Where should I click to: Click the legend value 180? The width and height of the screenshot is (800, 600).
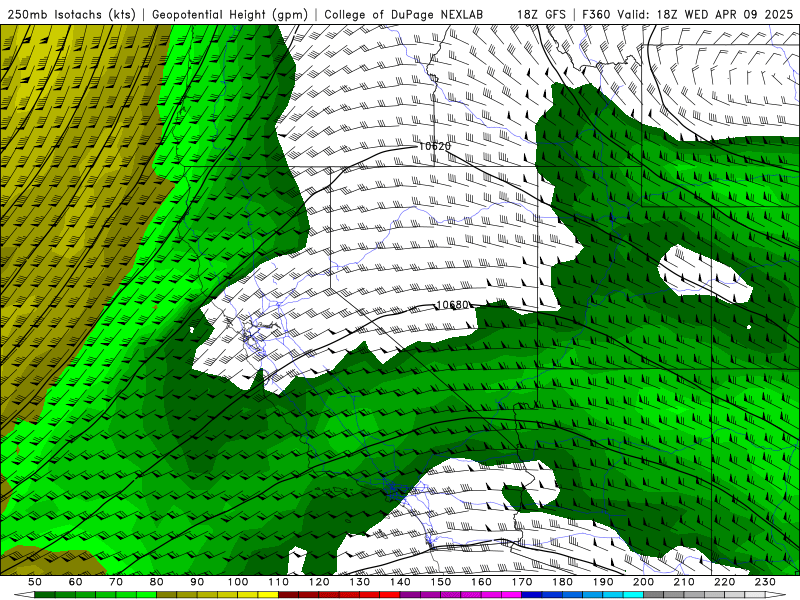563,582
